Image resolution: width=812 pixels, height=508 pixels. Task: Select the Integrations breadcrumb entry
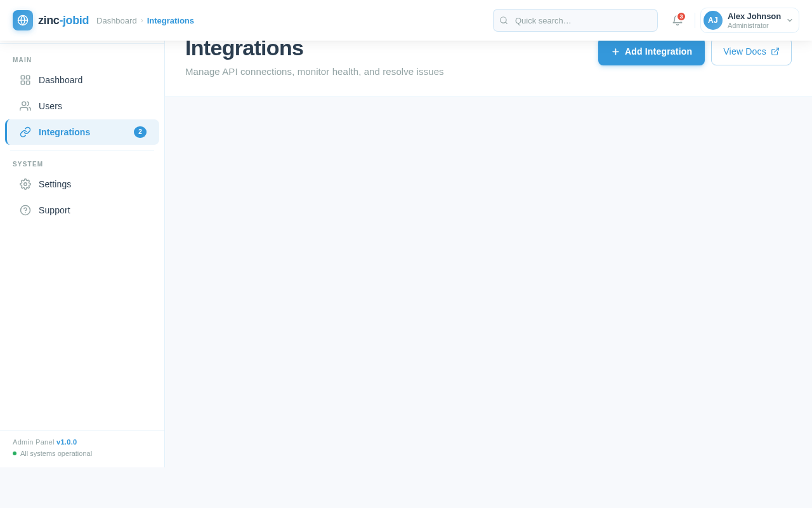point(170,20)
